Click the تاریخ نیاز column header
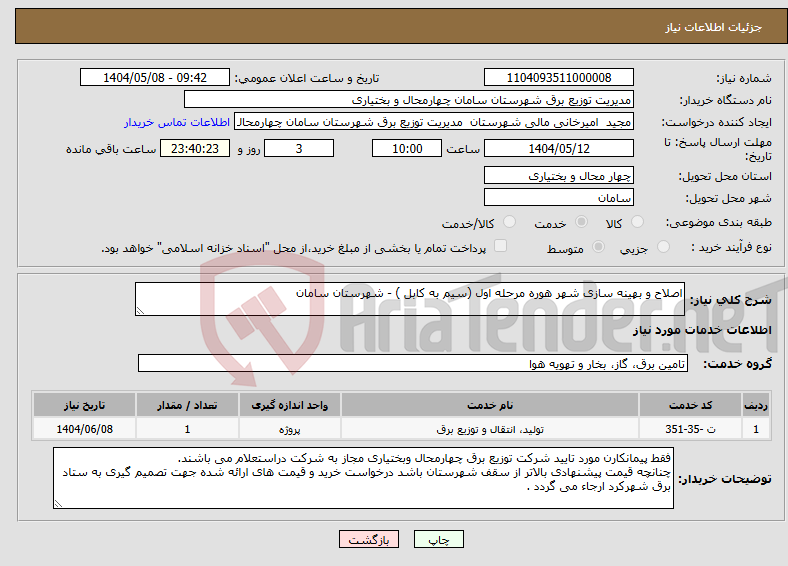This screenshot has width=788, height=566. pyautogui.click(x=84, y=405)
